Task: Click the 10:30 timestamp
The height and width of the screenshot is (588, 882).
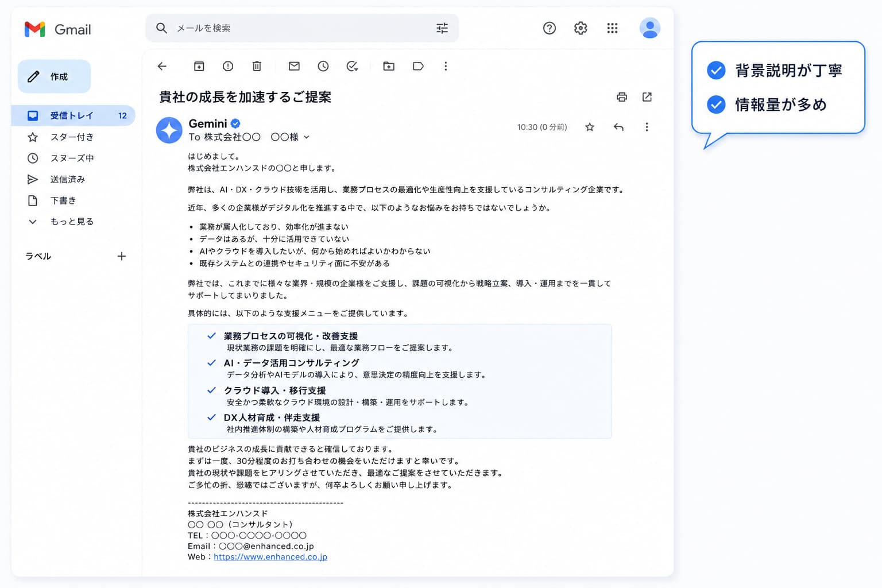Action: (x=541, y=127)
